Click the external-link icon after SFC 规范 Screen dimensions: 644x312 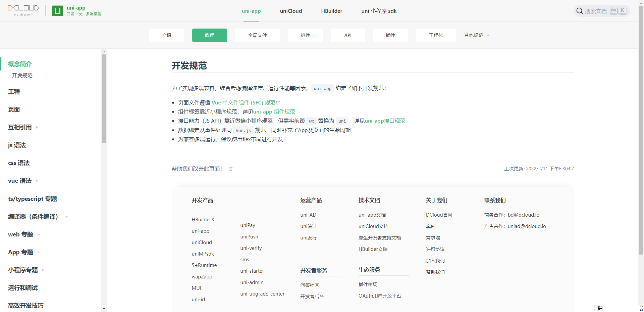(x=278, y=102)
